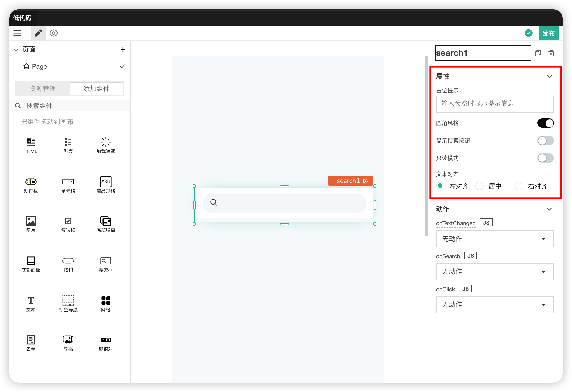
Task: Click the search1 gear settings icon
Action: tap(365, 181)
